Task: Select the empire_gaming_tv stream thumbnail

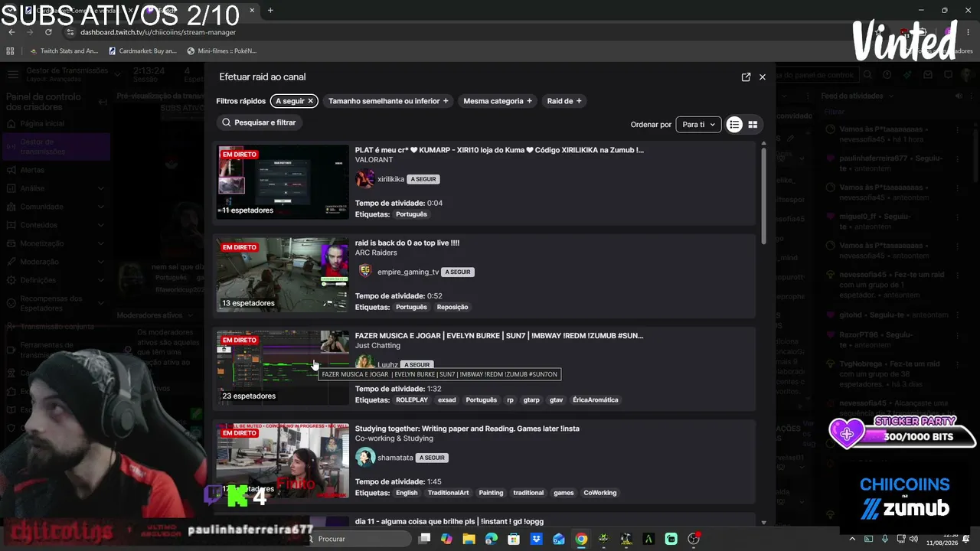Action: click(x=283, y=275)
